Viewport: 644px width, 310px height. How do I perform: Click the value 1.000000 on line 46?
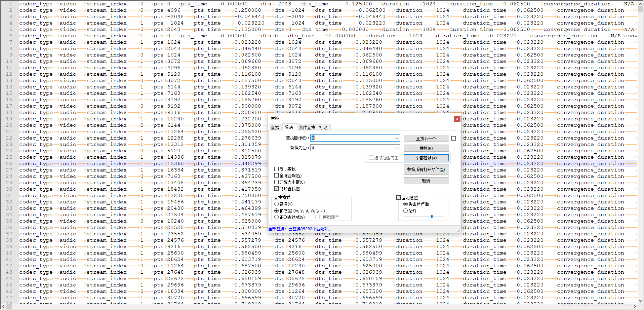point(248,292)
